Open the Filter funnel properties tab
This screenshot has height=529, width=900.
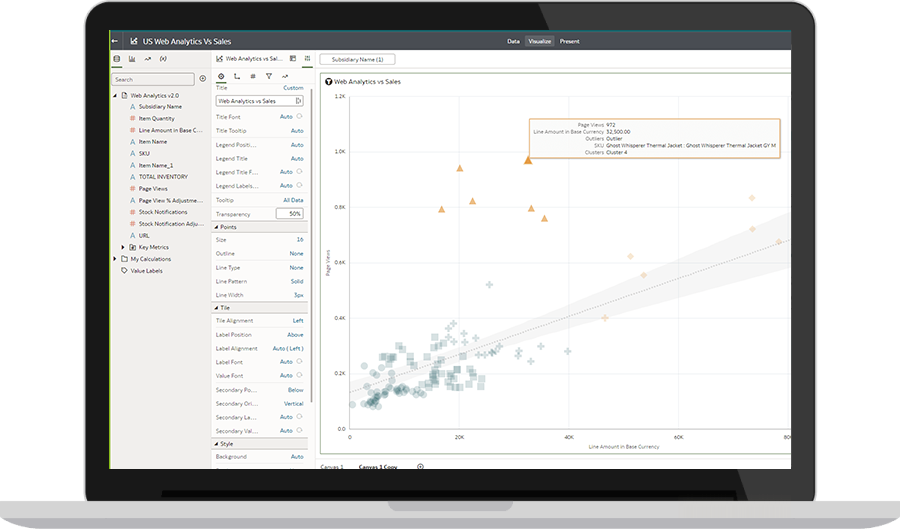click(x=269, y=76)
